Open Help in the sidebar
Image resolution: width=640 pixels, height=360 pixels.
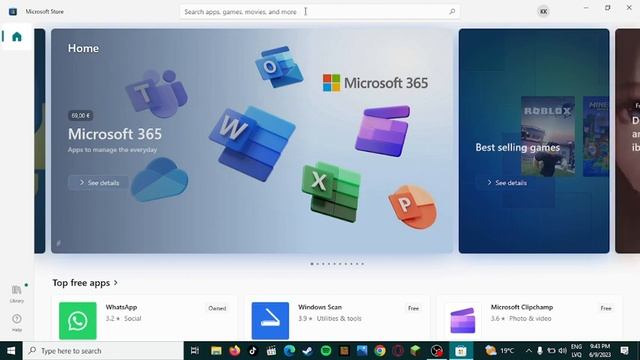[16, 322]
